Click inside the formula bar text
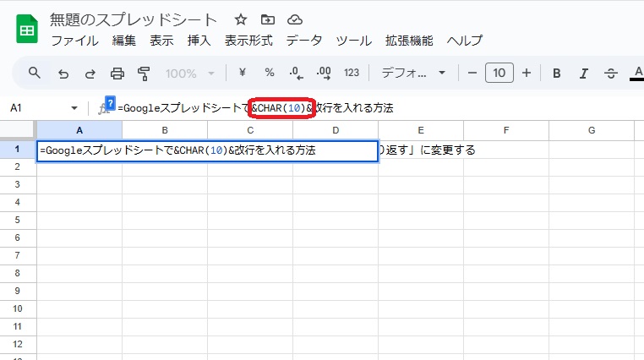Image resolution: width=644 pixels, height=360 pixels. [255, 108]
